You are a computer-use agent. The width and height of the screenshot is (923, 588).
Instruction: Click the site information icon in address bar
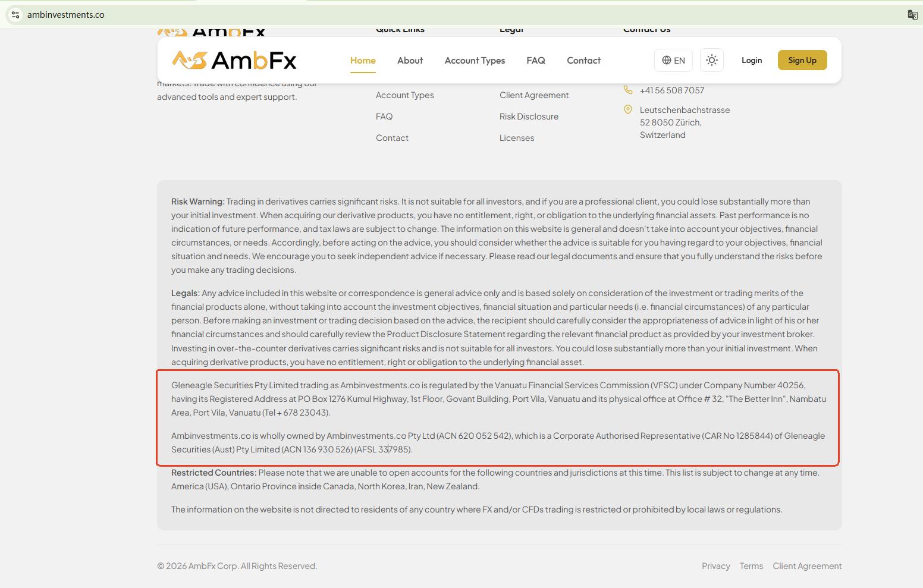click(x=15, y=15)
